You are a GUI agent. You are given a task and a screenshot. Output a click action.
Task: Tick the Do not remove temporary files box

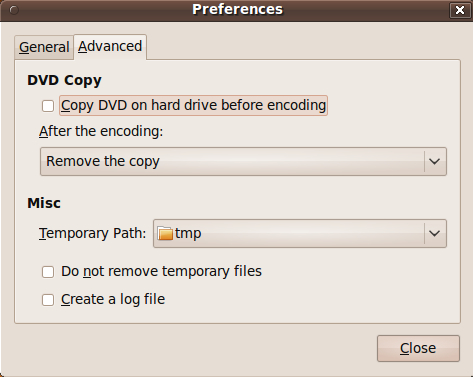point(48,272)
